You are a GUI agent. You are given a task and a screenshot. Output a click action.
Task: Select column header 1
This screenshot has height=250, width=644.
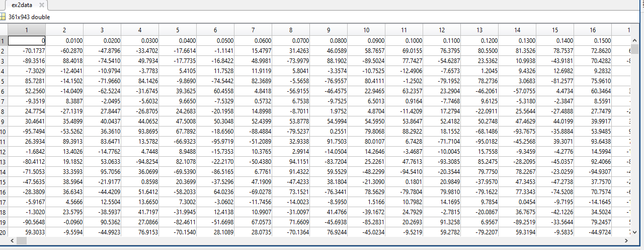[x=27, y=30]
